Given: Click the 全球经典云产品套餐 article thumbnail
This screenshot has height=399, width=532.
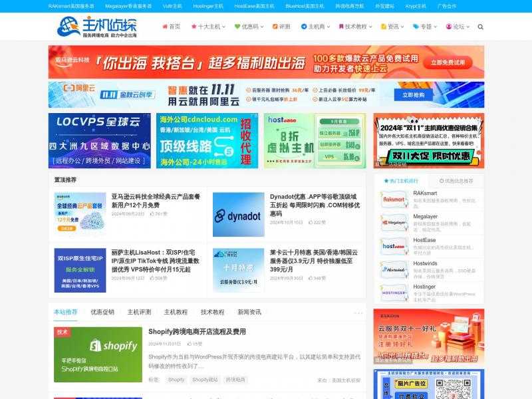Looking at the screenshot, I should [x=80, y=214].
